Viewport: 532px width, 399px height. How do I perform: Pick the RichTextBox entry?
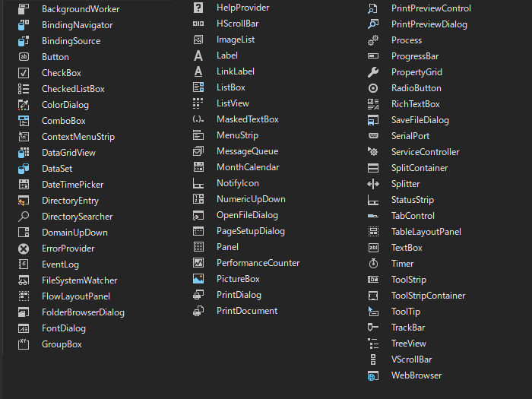(416, 104)
